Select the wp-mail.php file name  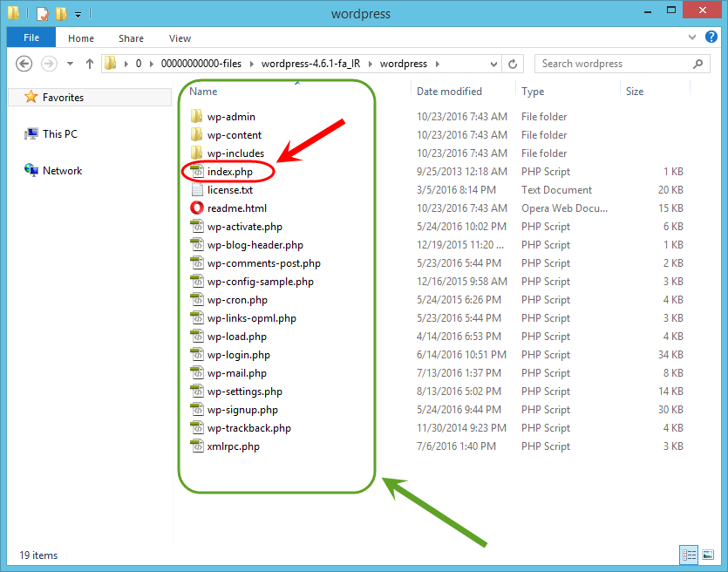point(237,373)
